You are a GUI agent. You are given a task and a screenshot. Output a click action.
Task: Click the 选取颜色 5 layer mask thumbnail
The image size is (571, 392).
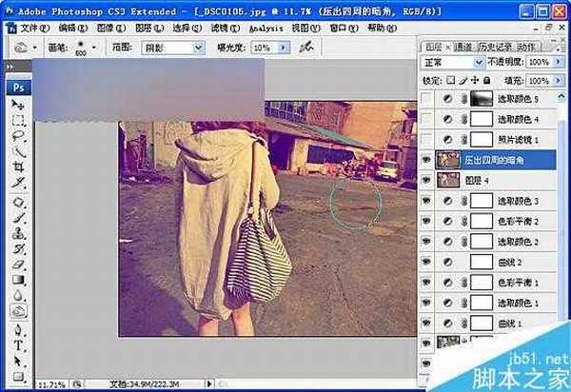point(481,99)
